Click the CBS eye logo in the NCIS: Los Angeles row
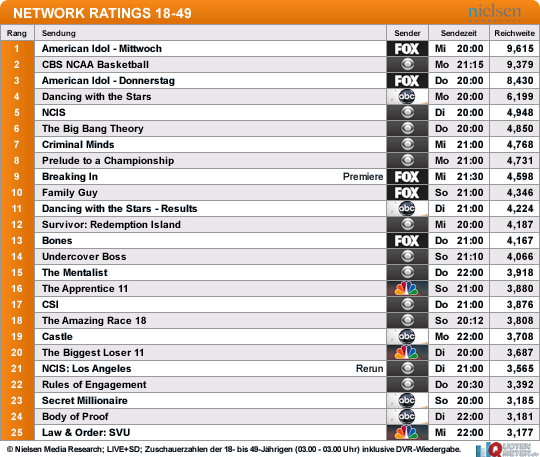The height and width of the screenshot is (457, 540). point(407,368)
